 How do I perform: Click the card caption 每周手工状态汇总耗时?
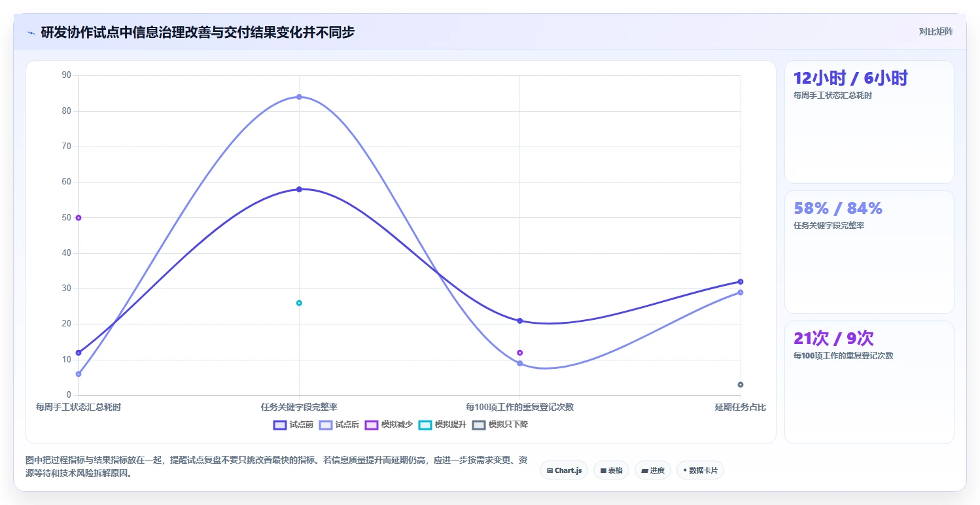pyautogui.click(x=833, y=96)
